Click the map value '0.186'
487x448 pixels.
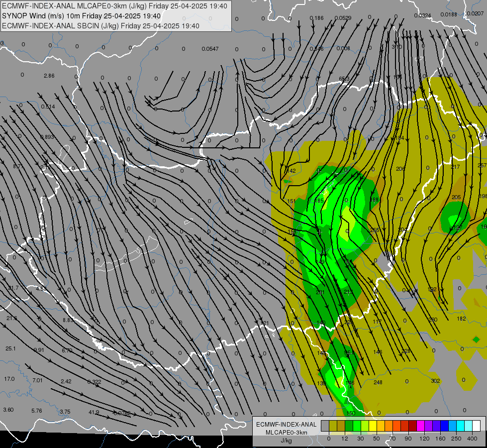coord(316,18)
